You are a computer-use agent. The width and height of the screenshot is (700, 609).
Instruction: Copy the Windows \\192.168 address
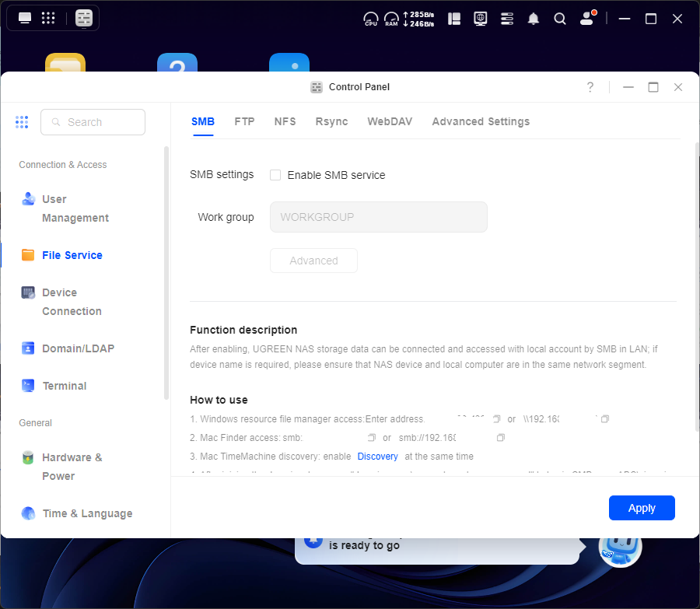(x=605, y=419)
